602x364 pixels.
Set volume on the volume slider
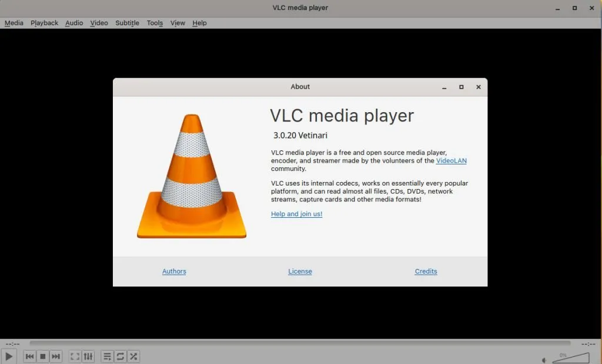point(571,358)
